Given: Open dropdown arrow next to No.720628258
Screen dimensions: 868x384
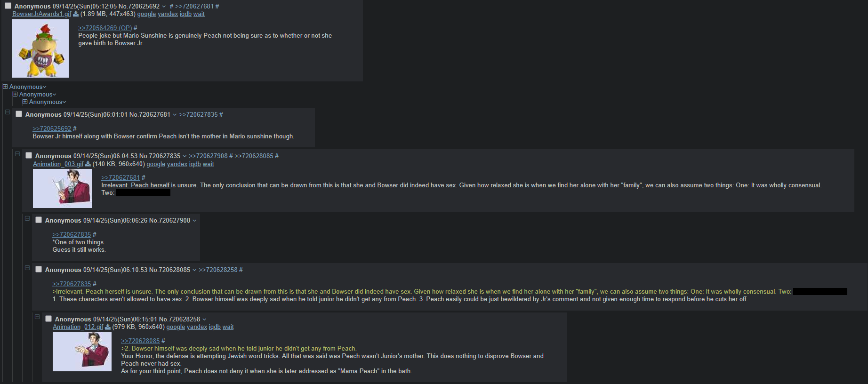Looking at the screenshot, I should coord(204,320).
